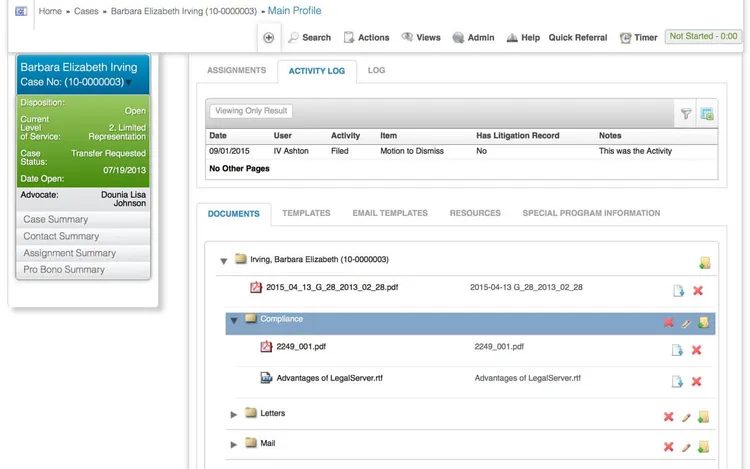Click the filter funnel icon
This screenshot has width=750, height=469.
click(686, 114)
